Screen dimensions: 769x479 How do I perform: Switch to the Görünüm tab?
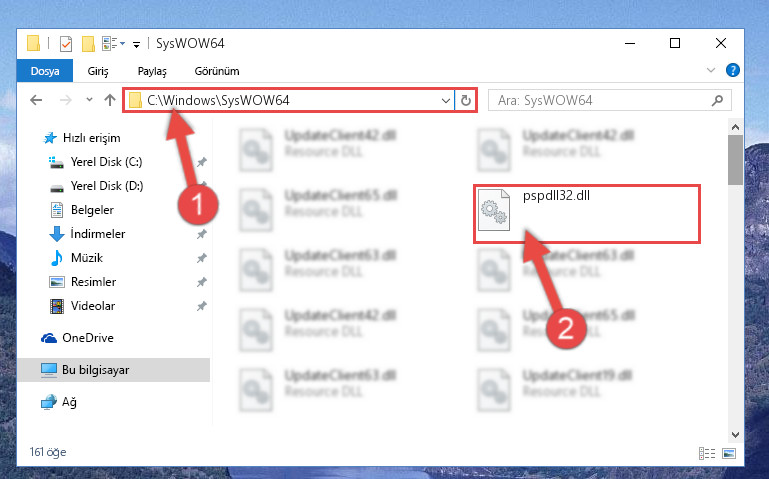tap(217, 71)
